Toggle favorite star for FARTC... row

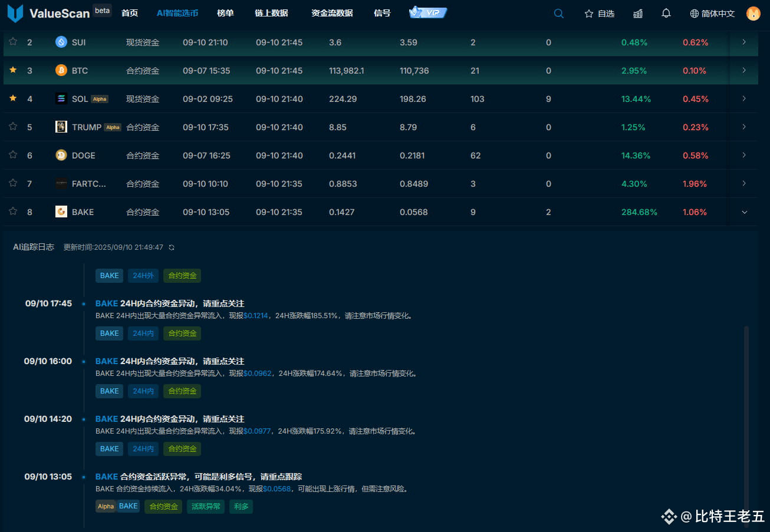tap(13, 183)
